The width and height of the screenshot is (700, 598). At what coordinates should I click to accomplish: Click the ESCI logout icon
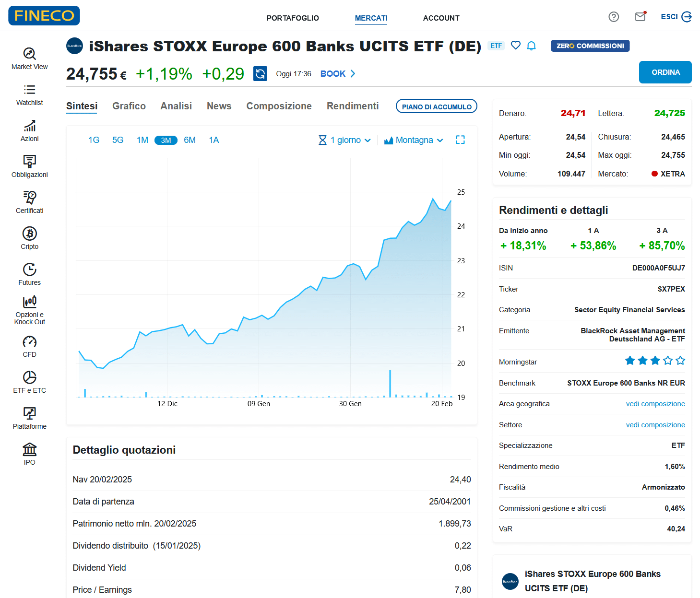coord(687,17)
